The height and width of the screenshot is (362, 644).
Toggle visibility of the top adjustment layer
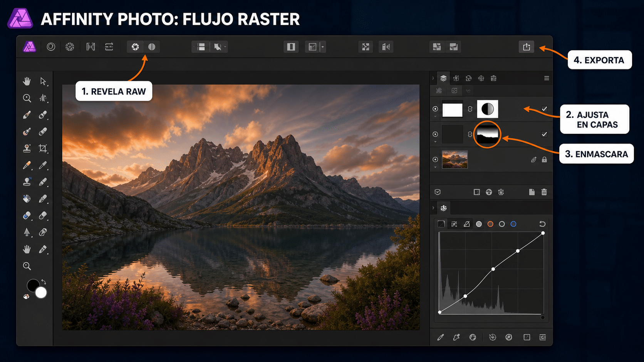click(435, 109)
